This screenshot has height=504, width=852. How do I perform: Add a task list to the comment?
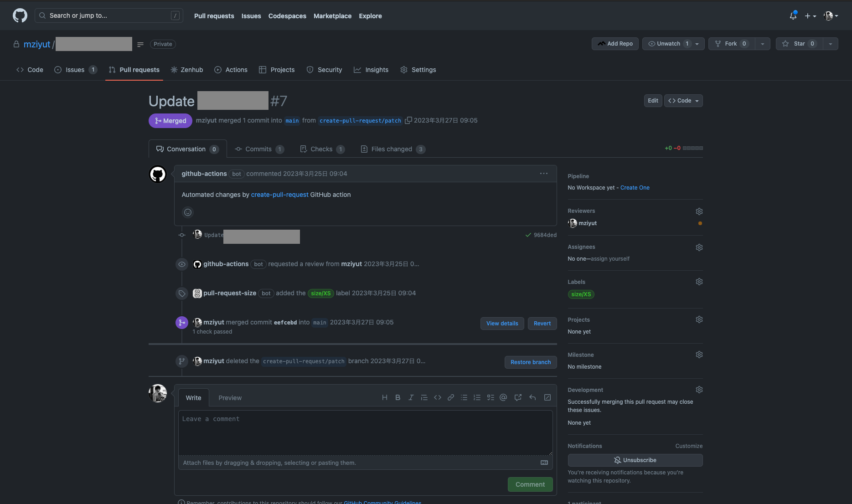click(491, 397)
